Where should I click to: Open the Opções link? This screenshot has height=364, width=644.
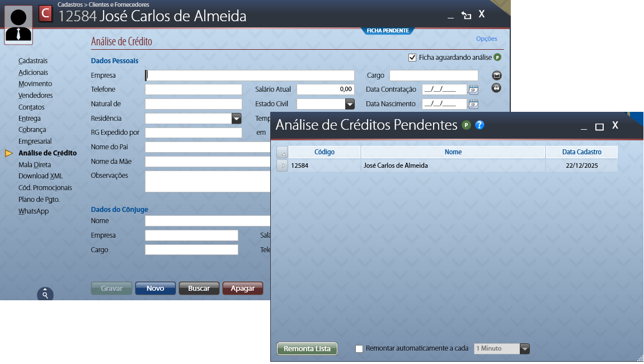point(486,39)
